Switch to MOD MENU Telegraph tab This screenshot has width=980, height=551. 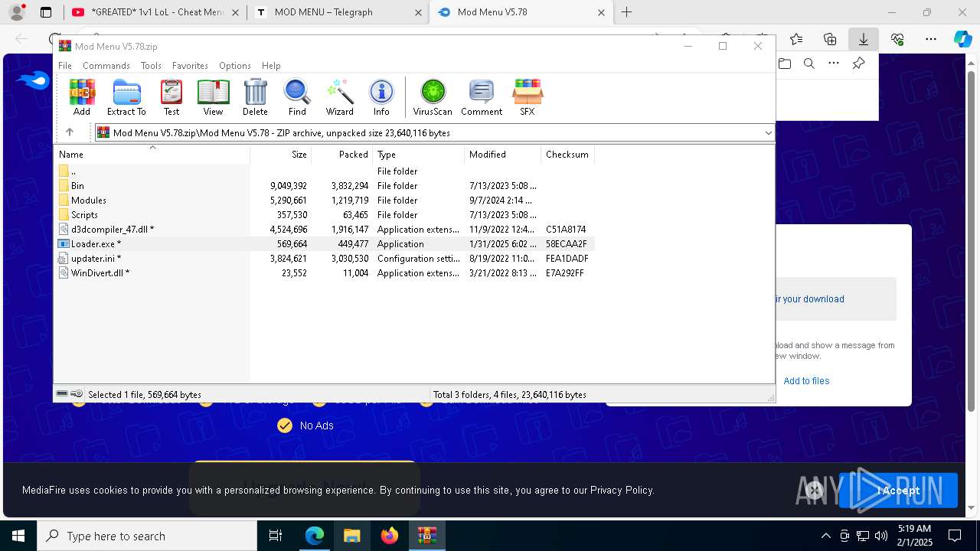click(339, 12)
